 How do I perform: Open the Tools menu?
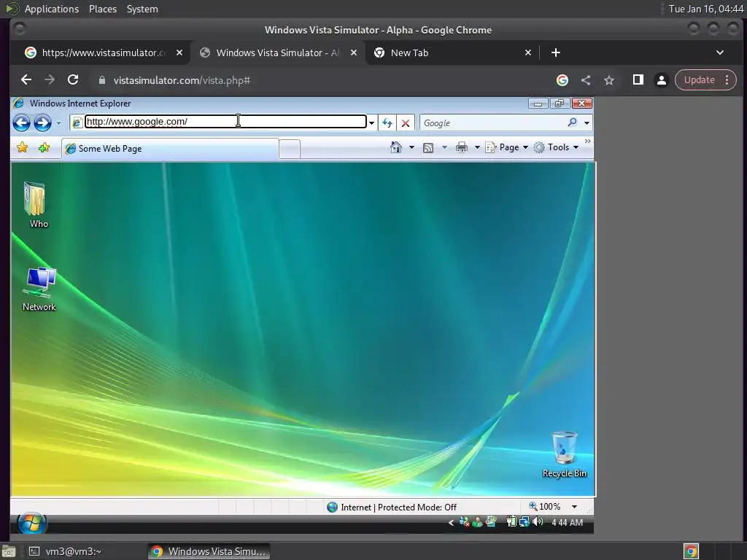click(556, 147)
